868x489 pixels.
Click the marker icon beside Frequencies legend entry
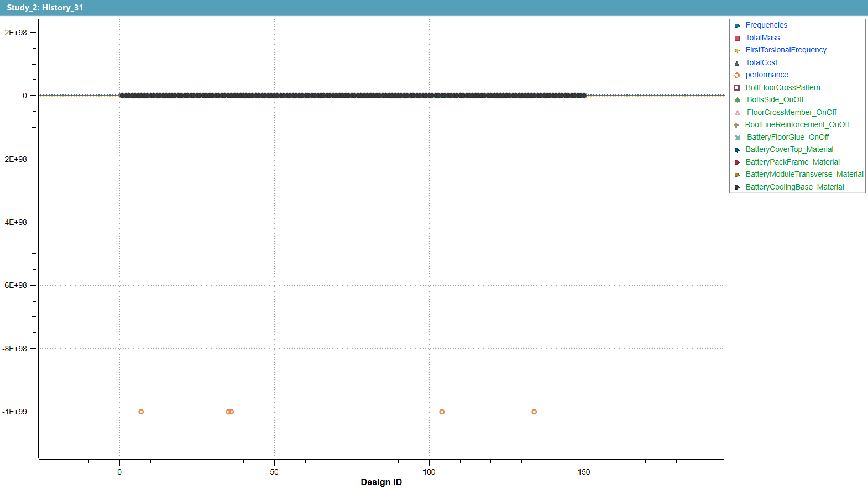pyautogui.click(x=737, y=25)
